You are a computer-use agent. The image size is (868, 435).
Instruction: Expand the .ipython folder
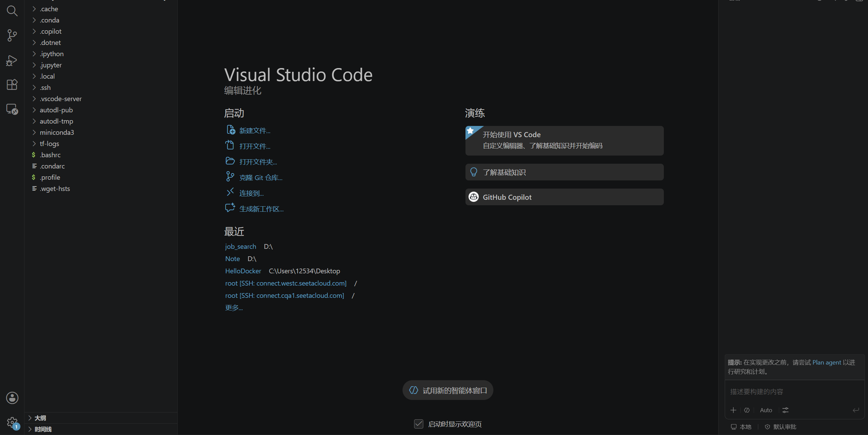point(101,54)
